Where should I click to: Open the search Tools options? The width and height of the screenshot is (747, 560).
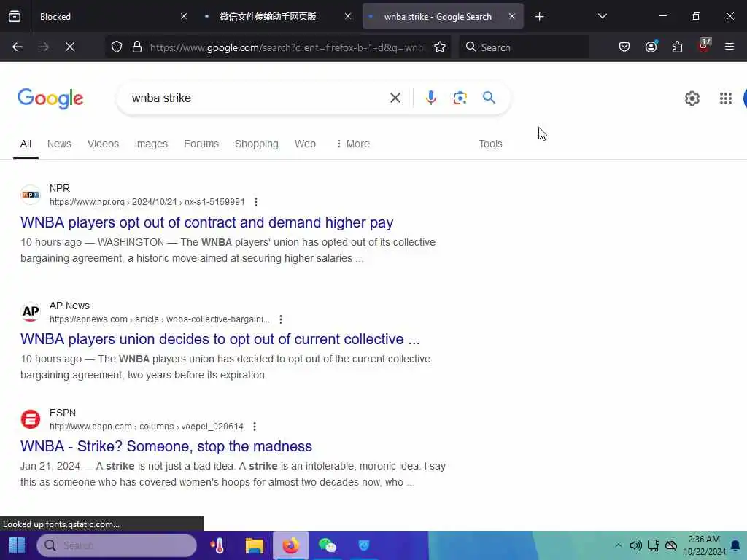(x=490, y=144)
